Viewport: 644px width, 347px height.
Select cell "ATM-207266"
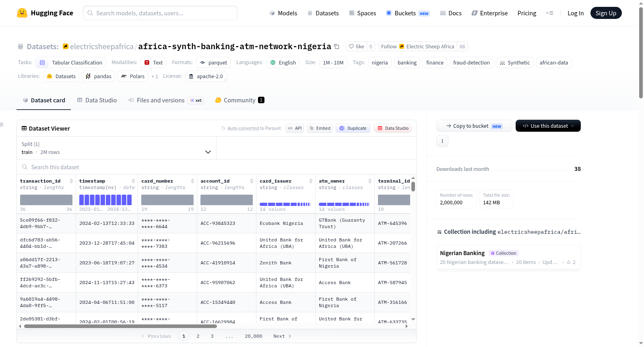click(x=392, y=243)
